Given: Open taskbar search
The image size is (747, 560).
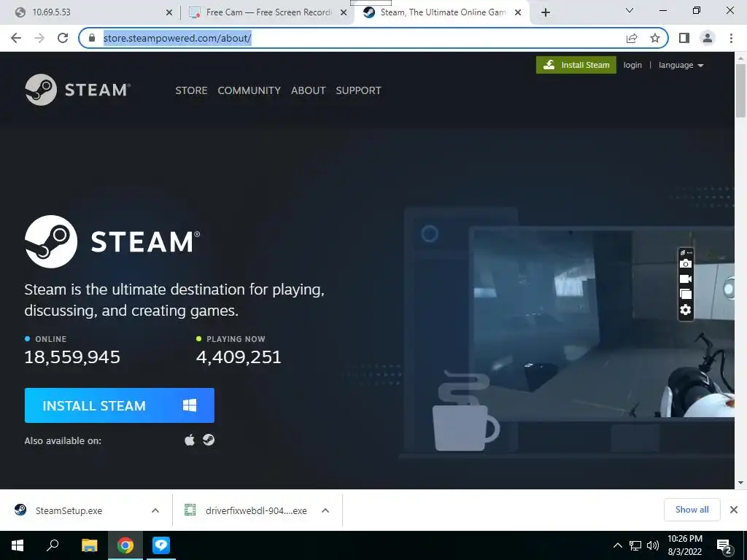Looking at the screenshot, I should (x=53, y=545).
